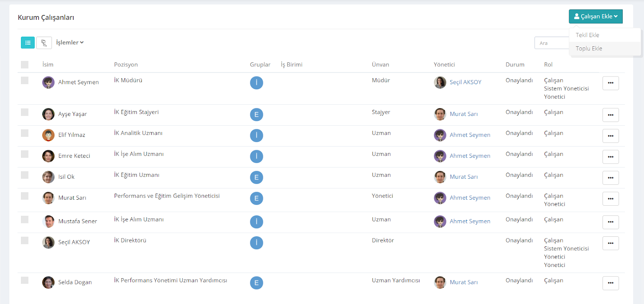Click the name Elif Yılmaz

point(72,135)
